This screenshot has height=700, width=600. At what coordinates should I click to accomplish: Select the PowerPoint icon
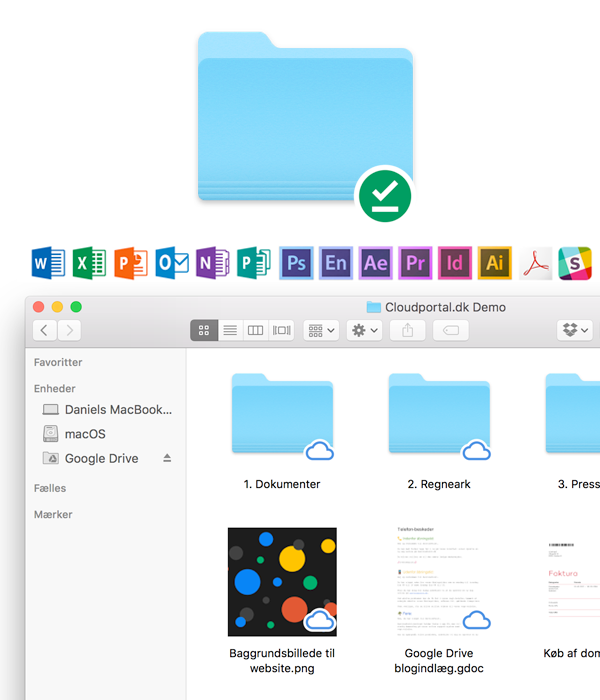131,263
